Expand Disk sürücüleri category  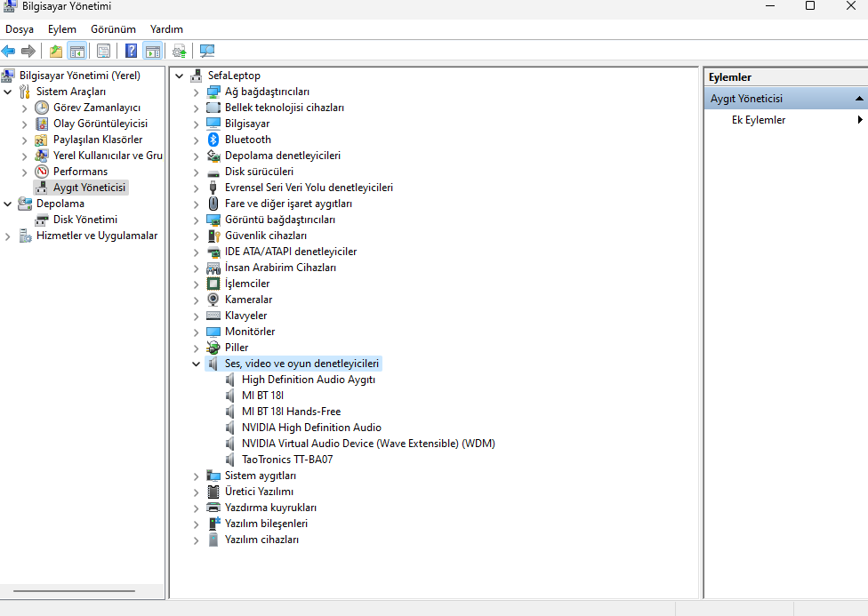pos(196,172)
